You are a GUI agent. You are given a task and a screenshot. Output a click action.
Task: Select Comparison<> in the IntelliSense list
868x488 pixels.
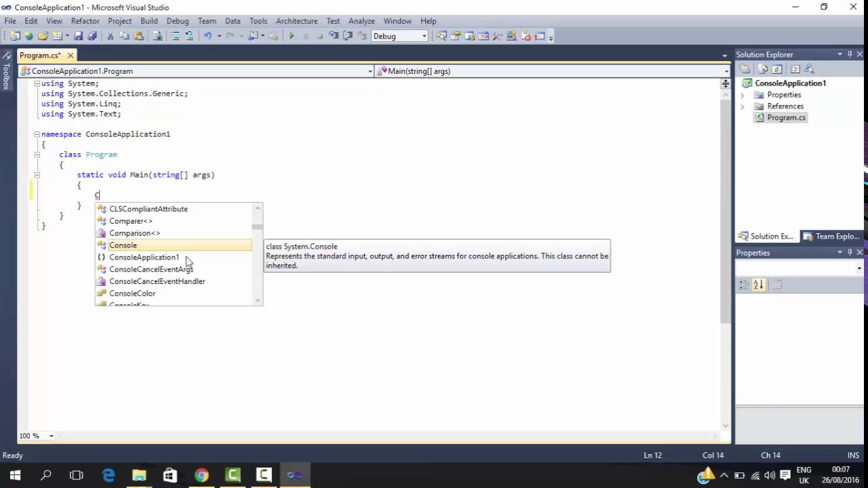174,233
